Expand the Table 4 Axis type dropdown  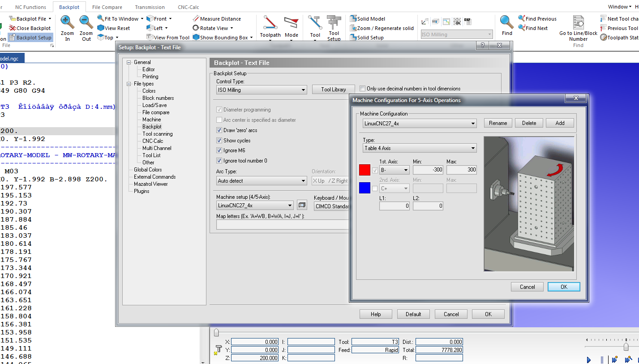419,148
